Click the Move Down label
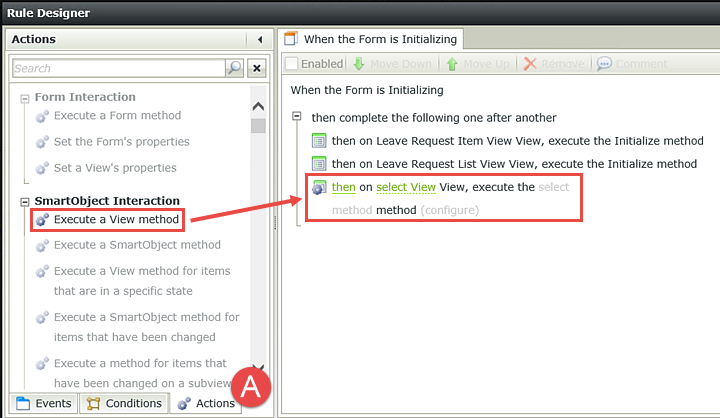The height and width of the screenshot is (418, 720). tap(401, 64)
